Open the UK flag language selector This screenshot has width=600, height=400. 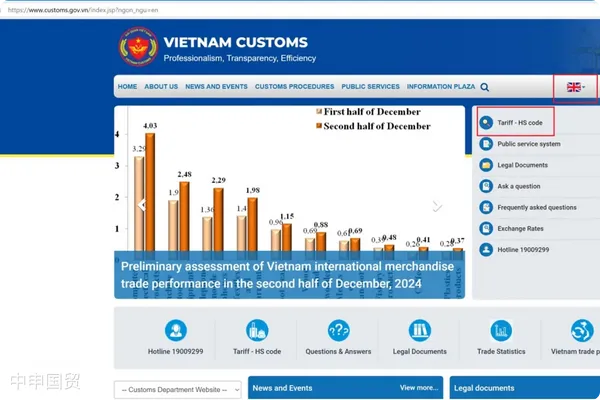point(575,87)
